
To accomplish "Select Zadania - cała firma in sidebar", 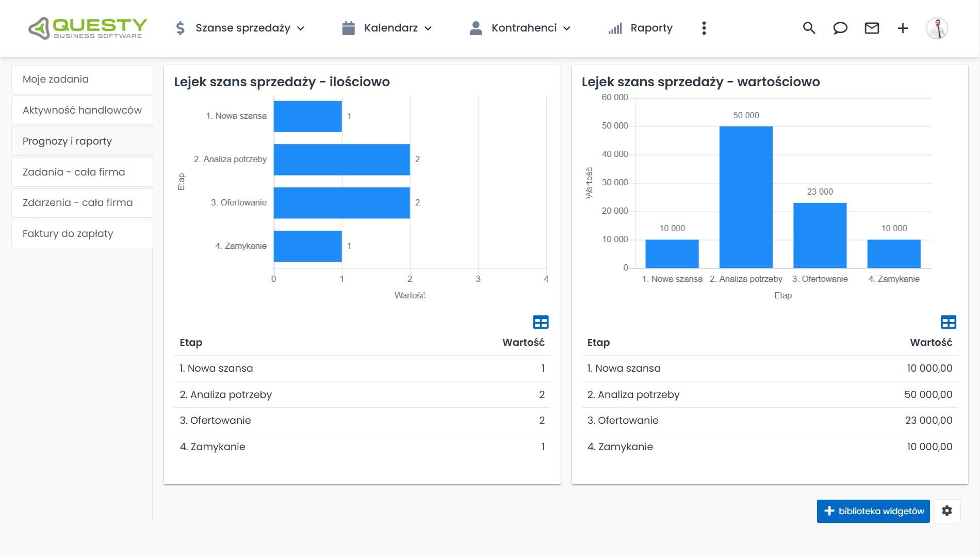I will [82, 172].
